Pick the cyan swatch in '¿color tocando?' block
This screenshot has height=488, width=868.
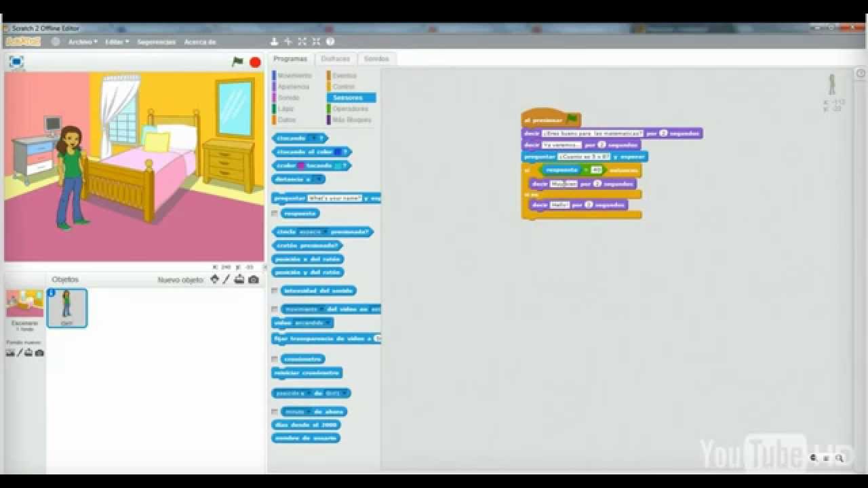[337, 165]
